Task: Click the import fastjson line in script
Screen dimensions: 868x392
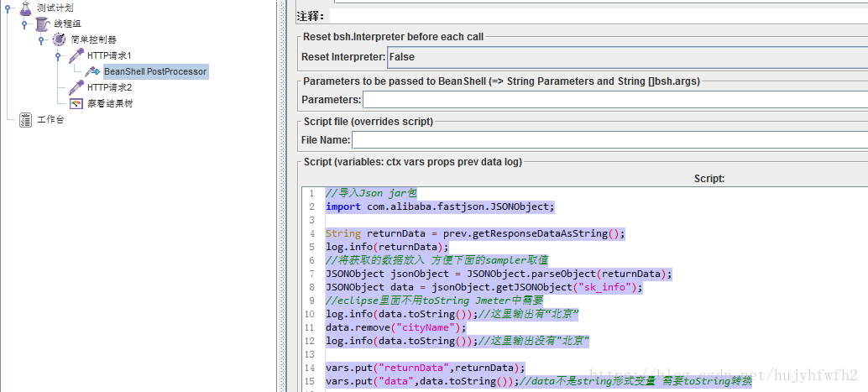Action: [440, 206]
